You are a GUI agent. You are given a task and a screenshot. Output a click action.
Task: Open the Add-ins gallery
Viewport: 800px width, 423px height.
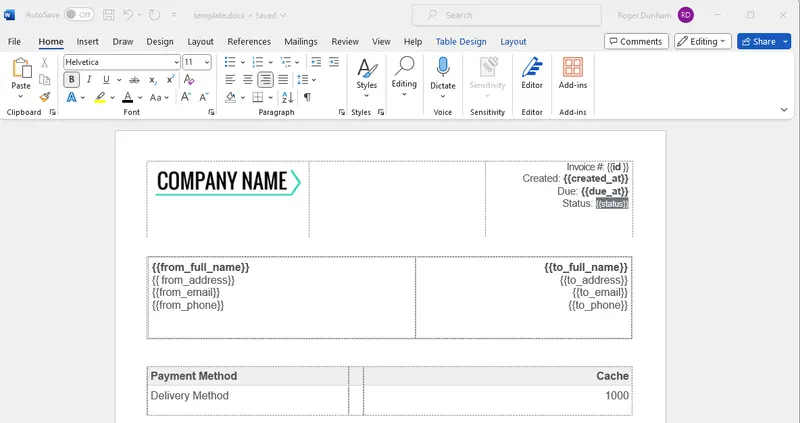pyautogui.click(x=572, y=73)
